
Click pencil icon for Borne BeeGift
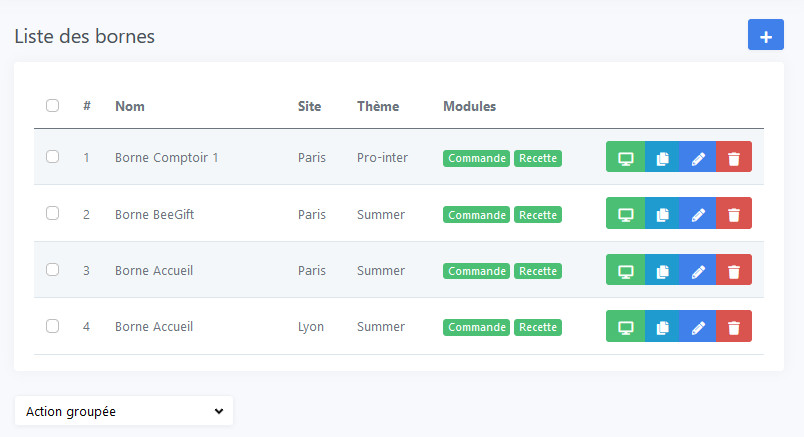click(698, 213)
